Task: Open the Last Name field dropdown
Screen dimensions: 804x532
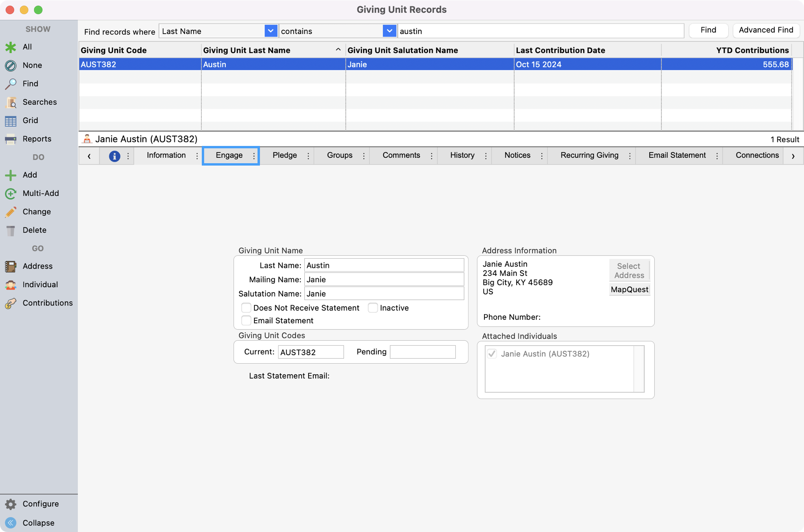Action: click(x=270, y=31)
